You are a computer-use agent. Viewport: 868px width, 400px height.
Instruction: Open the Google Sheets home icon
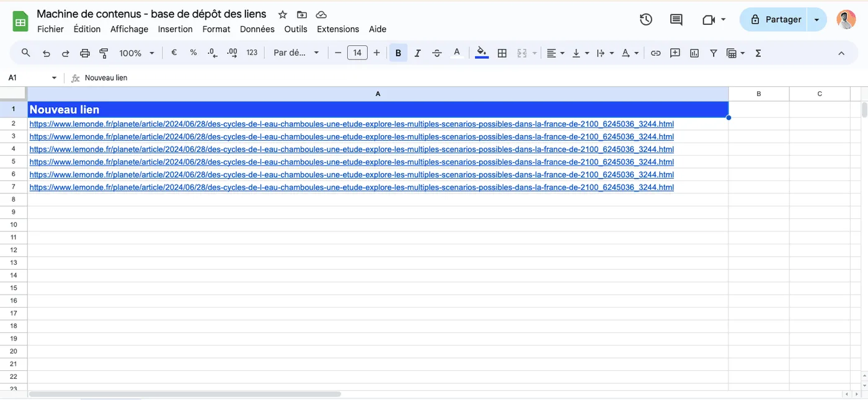(20, 22)
